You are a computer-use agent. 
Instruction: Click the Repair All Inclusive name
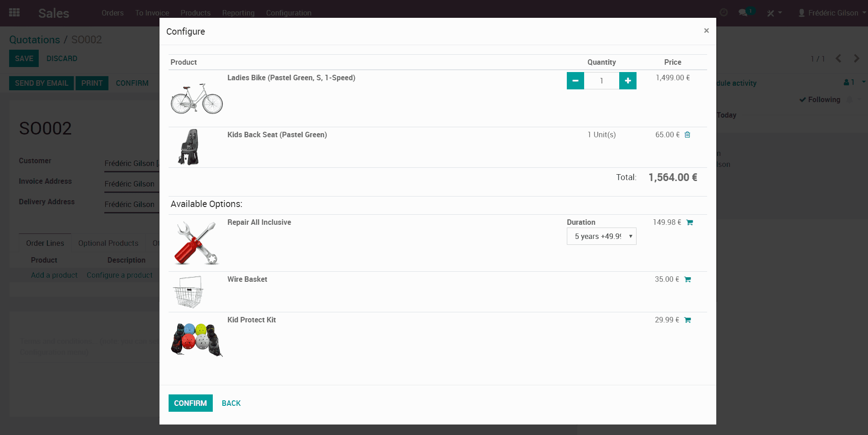(x=259, y=223)
